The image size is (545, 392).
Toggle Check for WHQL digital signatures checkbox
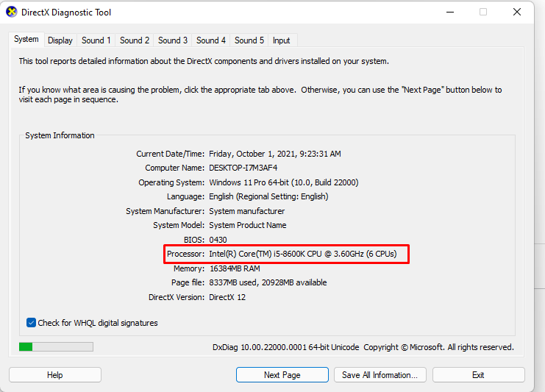pyautogui.click(x=31, y=323)
